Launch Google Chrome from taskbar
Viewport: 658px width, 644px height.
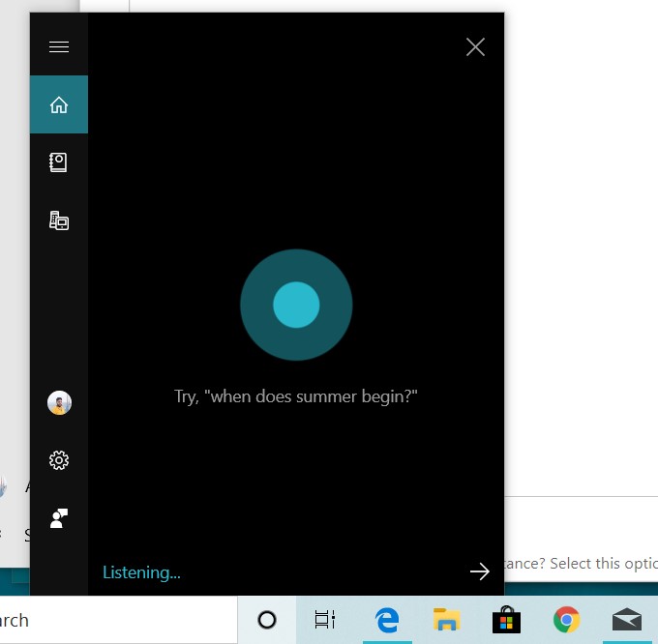[566, 619]
